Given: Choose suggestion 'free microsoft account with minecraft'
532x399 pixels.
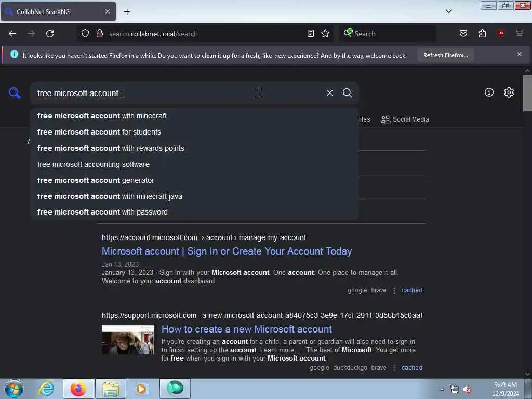Looking at the screenshot, I should coord(194,116).
